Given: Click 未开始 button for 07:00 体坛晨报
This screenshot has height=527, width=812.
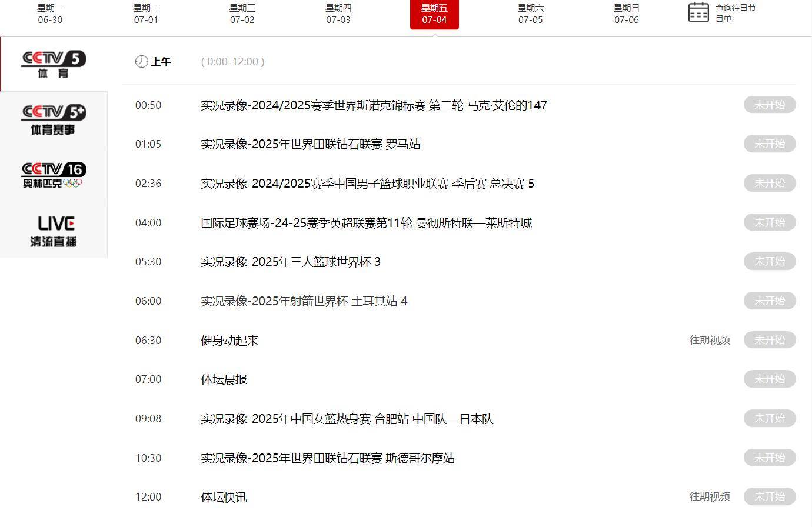Looking at the screenshot, I should (x=770, y=379).
